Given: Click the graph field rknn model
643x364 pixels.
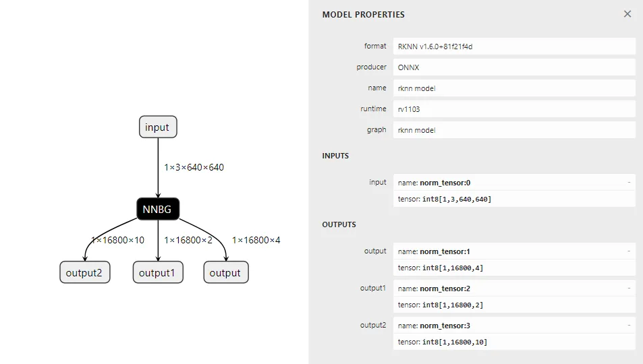Looking at the screenshot, I should pos(514,130).
